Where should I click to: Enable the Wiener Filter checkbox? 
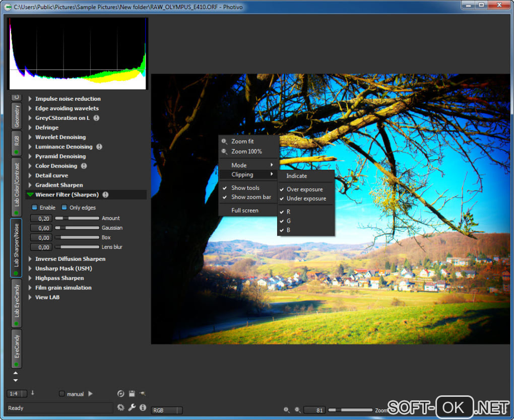34,207
